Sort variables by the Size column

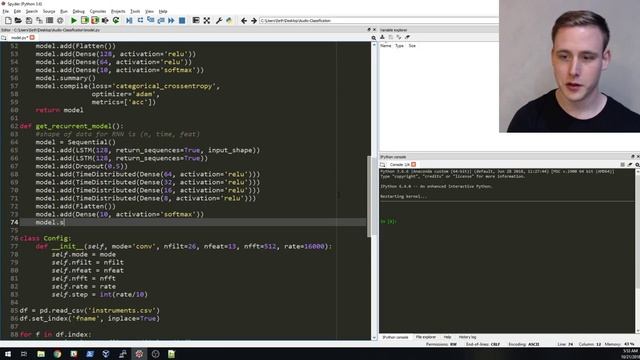coord(412,46)
